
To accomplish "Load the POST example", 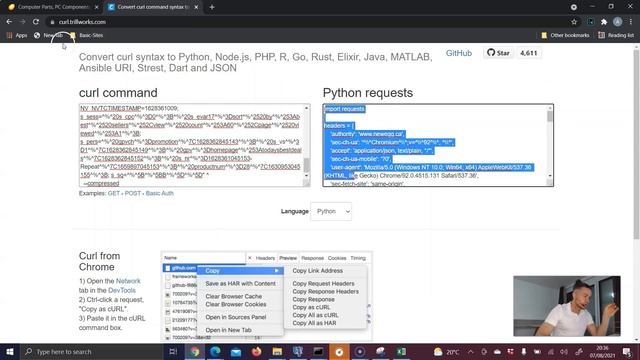I will point(133,193).
